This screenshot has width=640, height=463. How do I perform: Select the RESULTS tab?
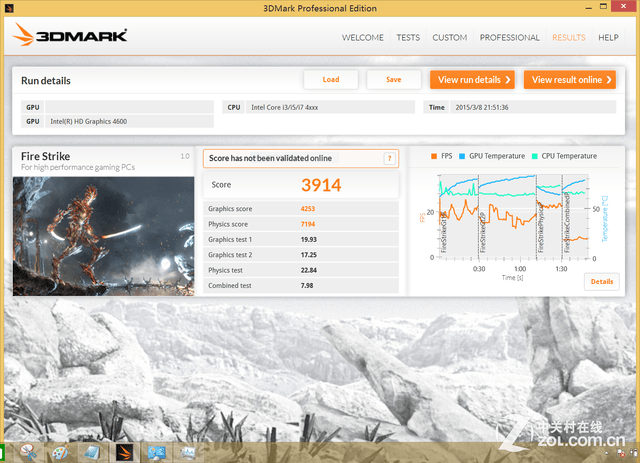569,38
